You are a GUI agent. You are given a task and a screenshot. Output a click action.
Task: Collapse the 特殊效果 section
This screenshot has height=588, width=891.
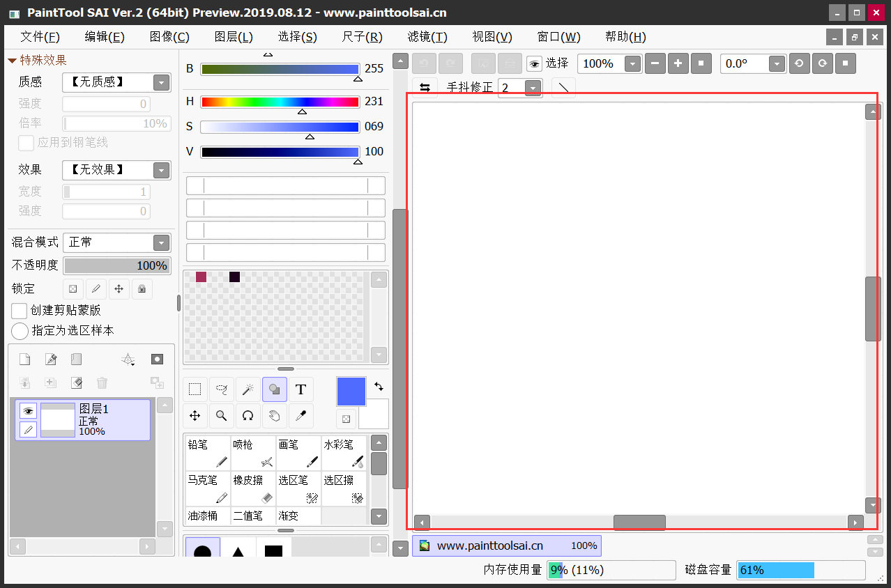[12, 61]
